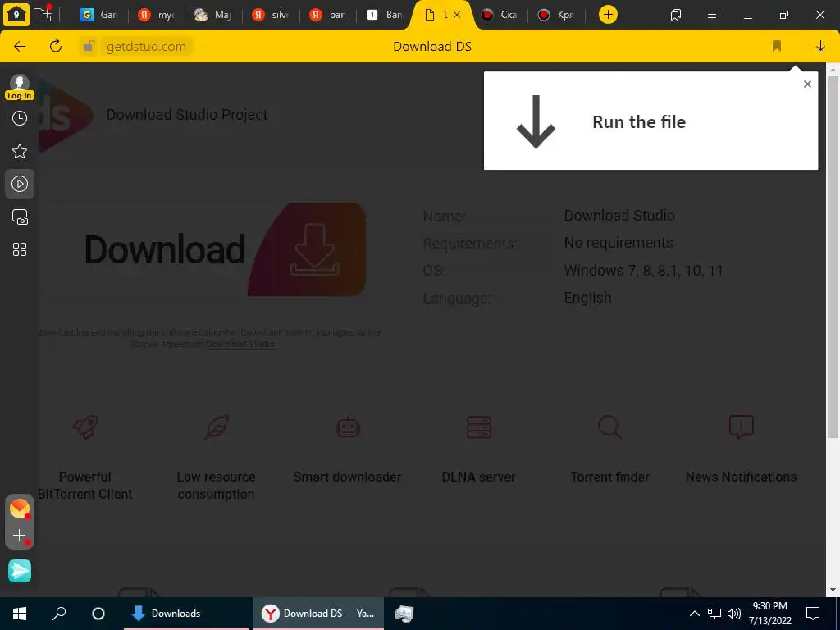Viewport: 840px width, 630px height.
Task: Switch to the Google 'Gar' tab
Action: (x=98, y=15)
